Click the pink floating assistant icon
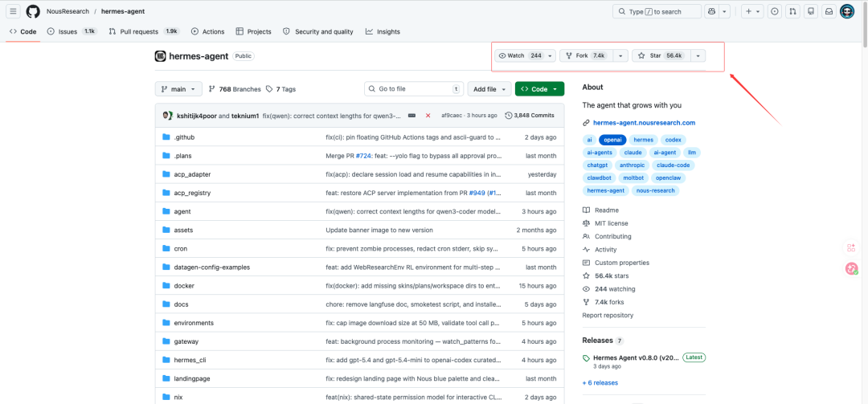Viewport: 868px width, 404px height. click(851, 268)
